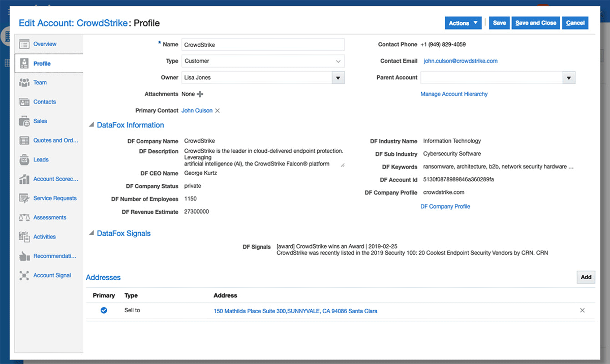Screen dimensions: 610x364
Task: Click the Service Requests icon
Action: (24, 198)
